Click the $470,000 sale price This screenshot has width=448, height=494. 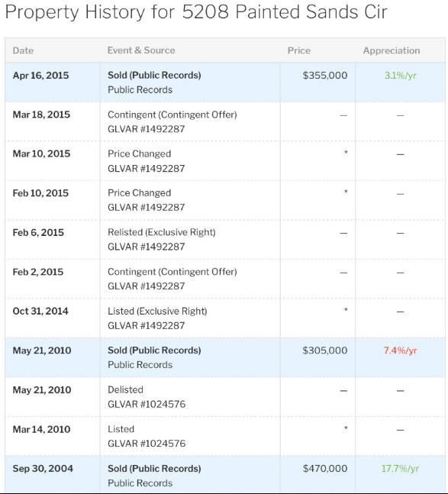[x=325, y=469]
